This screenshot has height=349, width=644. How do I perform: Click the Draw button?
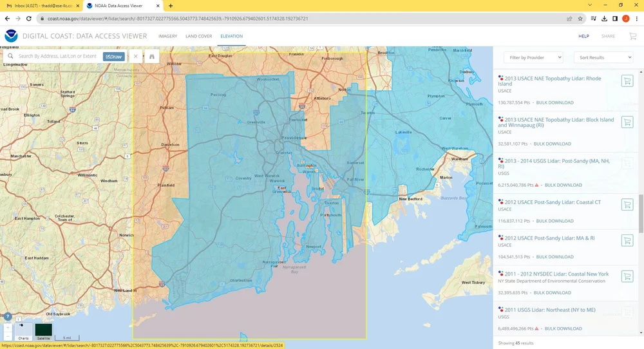(x=114, y=57)
